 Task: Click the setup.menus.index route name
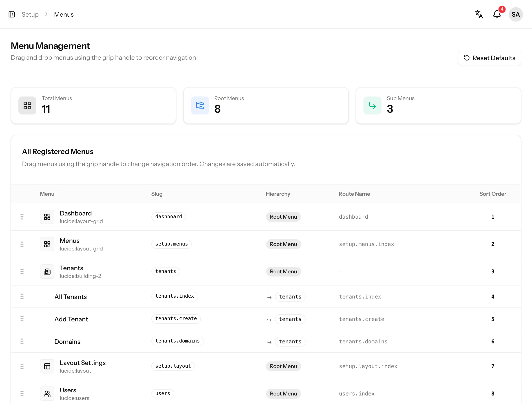[366, 244]
